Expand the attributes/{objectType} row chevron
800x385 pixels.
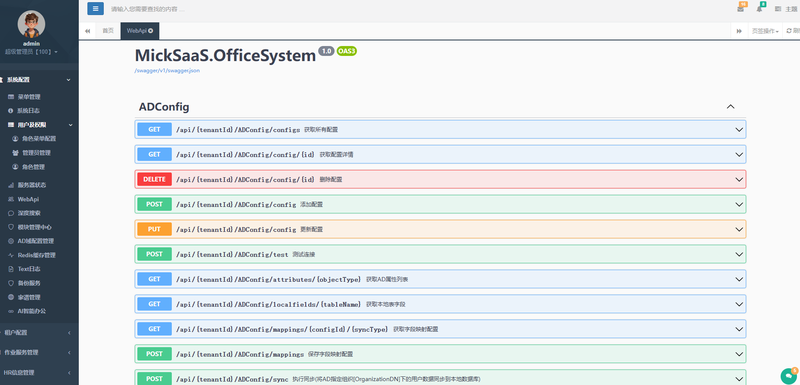(739, 279)
